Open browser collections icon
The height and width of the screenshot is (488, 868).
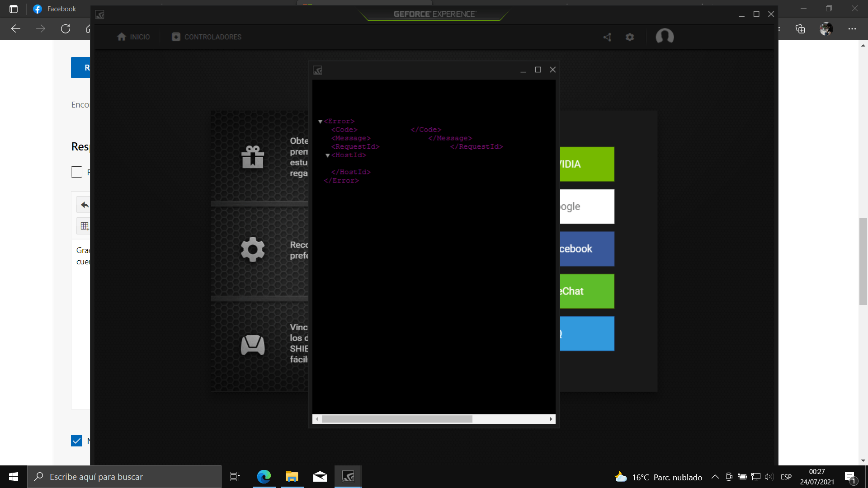800,29
